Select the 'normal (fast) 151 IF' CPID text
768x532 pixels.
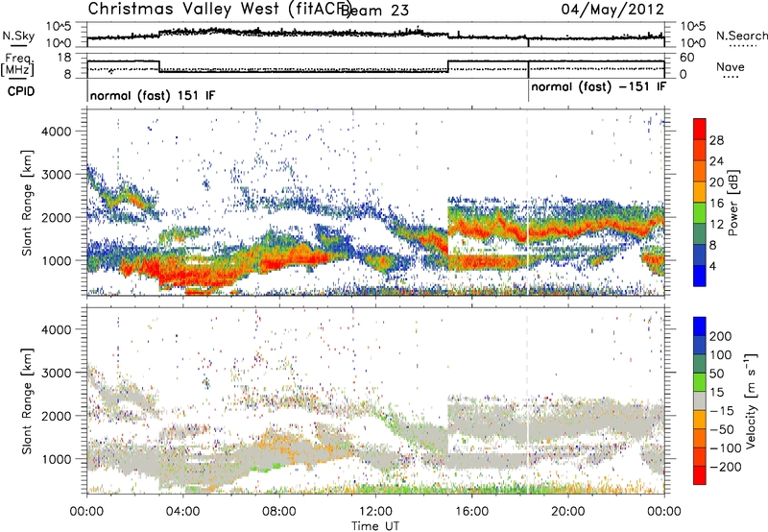pos(153,95)
